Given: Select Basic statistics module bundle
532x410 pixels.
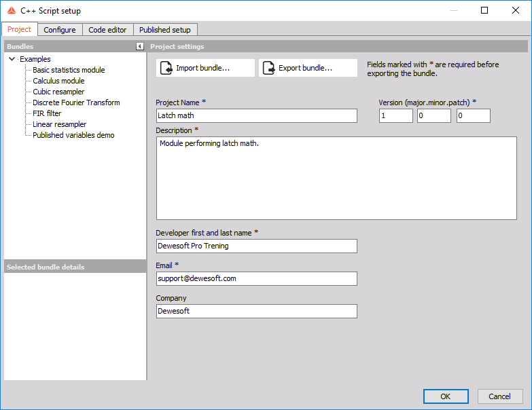Looking at the screenshot, I should click(69, 70).
